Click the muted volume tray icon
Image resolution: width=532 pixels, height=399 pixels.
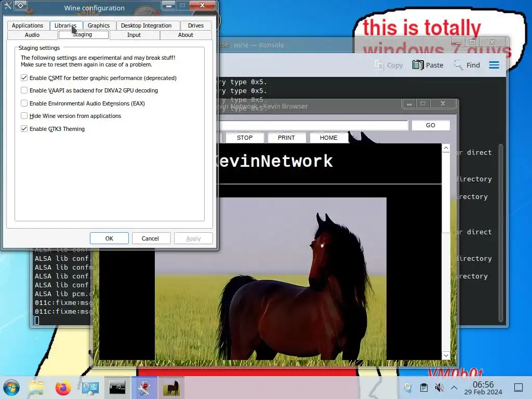click(439, 388)
